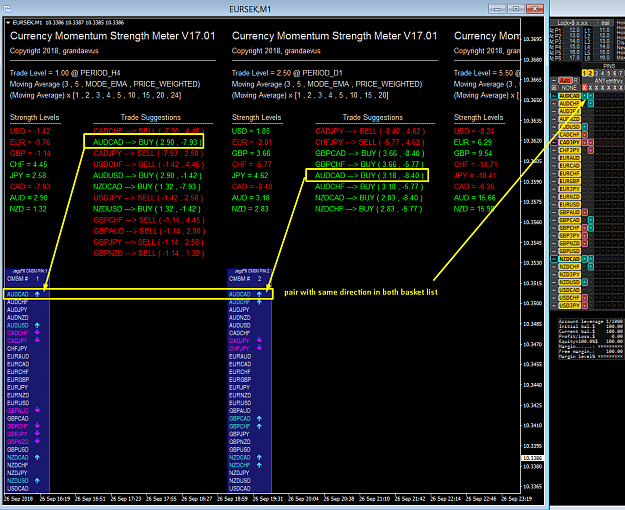Image resolution: width=625 pixels, height=510 pixels.
Task: Click AUDCAD up-arrow under pin 2
Action: pos(591,96)
